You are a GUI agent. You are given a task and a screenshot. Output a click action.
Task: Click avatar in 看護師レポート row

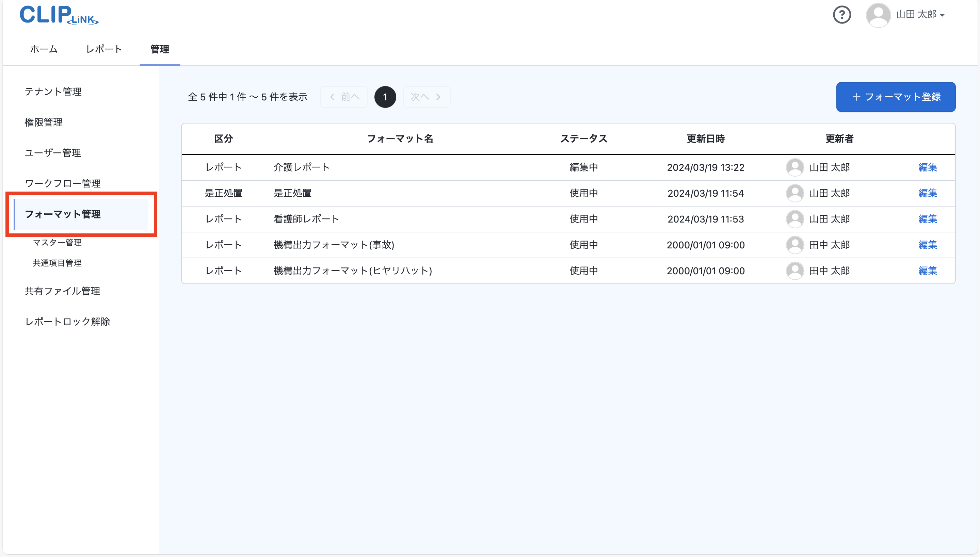pos(794,219)
